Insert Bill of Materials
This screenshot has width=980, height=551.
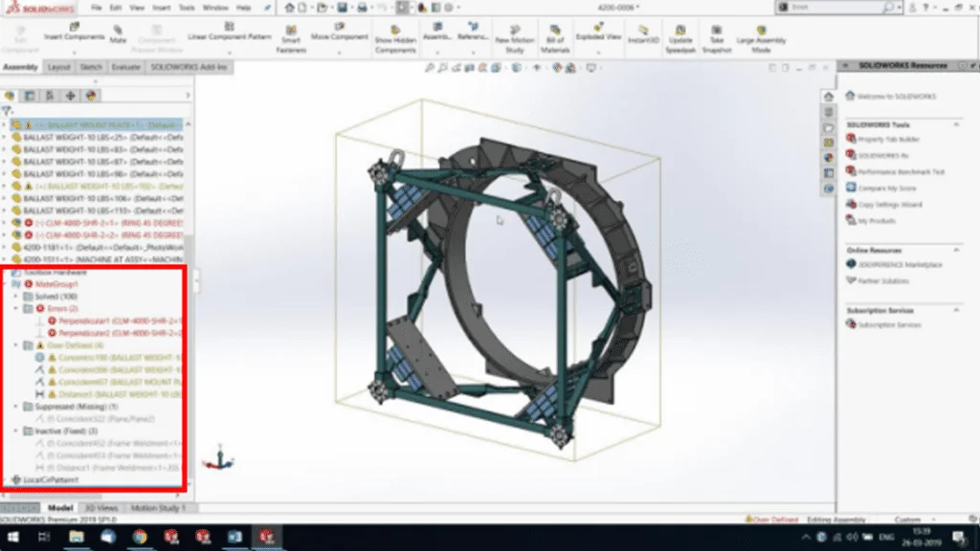tap(554, 38)
